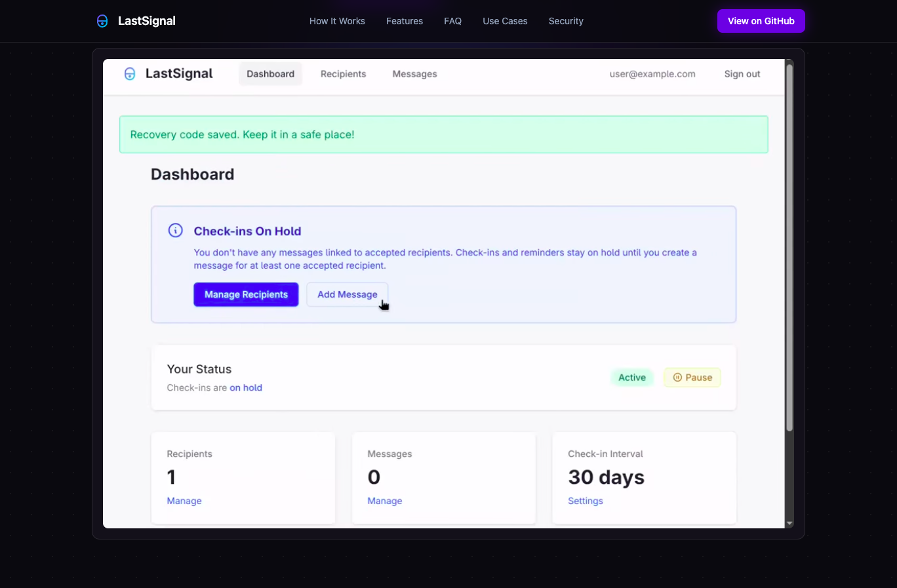Pause check-ins with the Pause button
Screen dimensions: 897x588
[692, 378]
